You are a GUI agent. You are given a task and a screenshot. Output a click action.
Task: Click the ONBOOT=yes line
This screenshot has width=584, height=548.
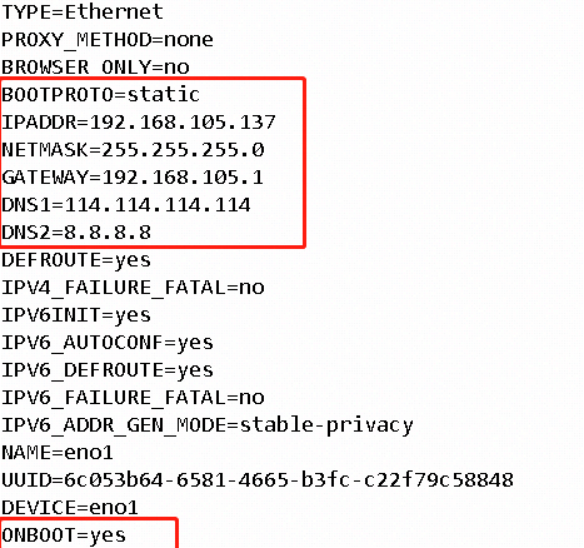click(x=64, y=536)
